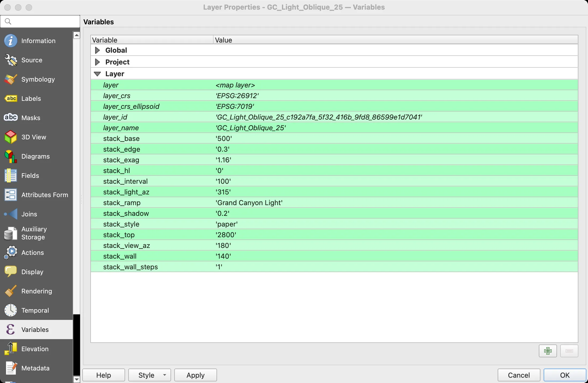
Task: Select the stack_style variable name
Action: (x=121, y=224)
